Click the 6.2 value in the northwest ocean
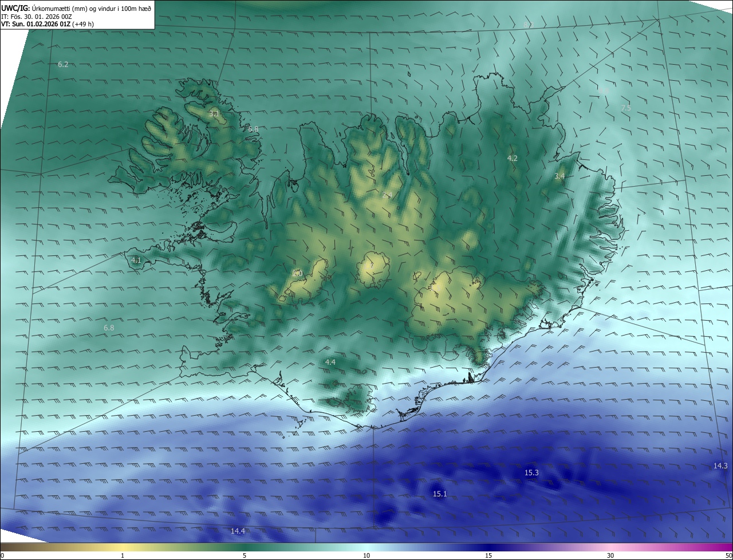The height and width of the screenshot is (560, 733). (63, 65)
